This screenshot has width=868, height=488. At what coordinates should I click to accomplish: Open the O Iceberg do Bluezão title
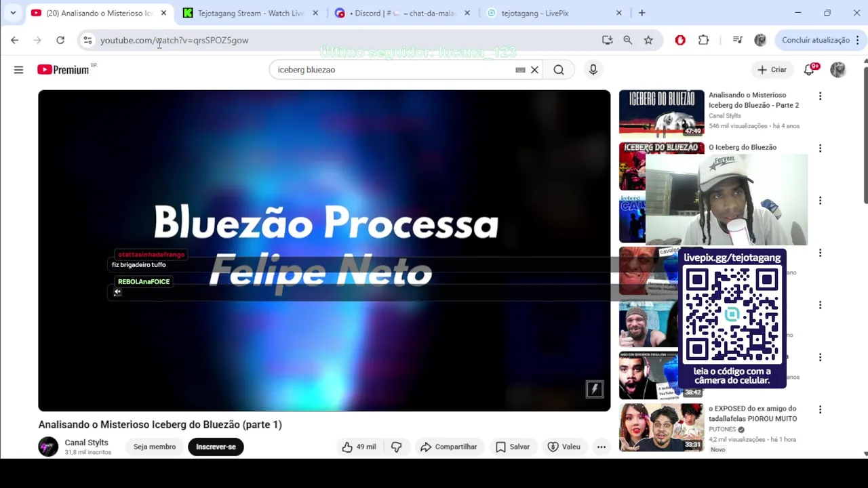click(x=743, y=147)
